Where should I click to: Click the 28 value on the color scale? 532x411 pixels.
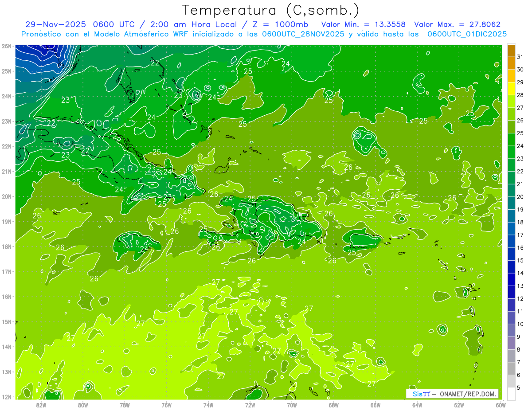[x=520, y=95]
